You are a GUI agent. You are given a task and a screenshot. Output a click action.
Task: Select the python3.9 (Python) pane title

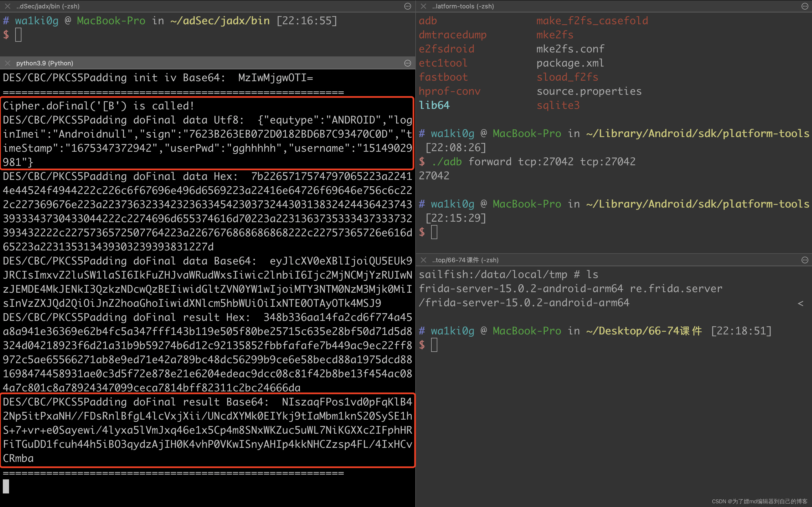[45, 63]
